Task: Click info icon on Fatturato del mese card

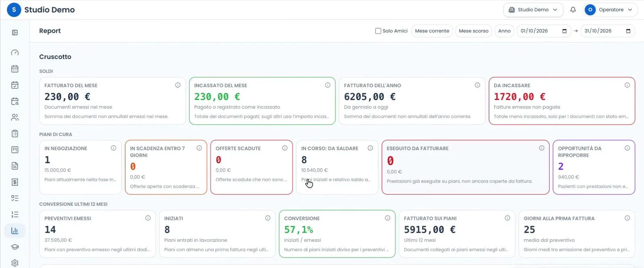Action: point(178,85)
